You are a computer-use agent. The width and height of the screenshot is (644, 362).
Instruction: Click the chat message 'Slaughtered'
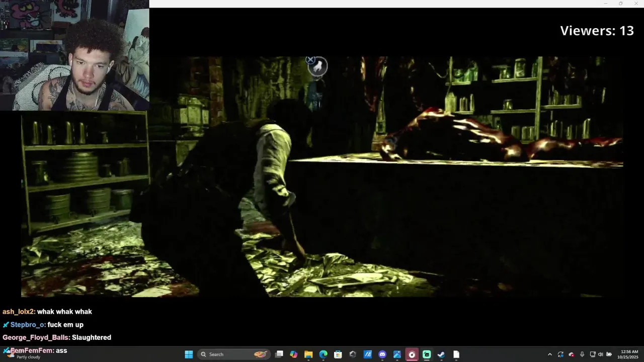tap(92, 337)
